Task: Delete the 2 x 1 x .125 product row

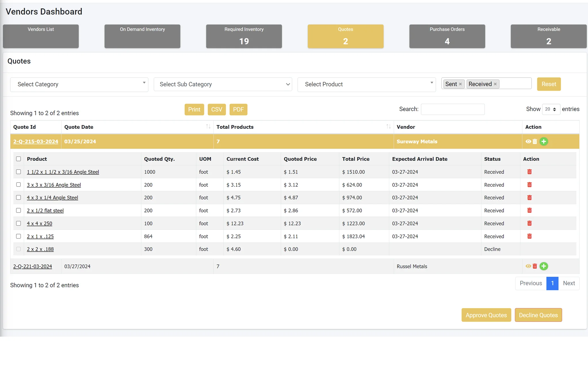Action: tap(529, 236)
